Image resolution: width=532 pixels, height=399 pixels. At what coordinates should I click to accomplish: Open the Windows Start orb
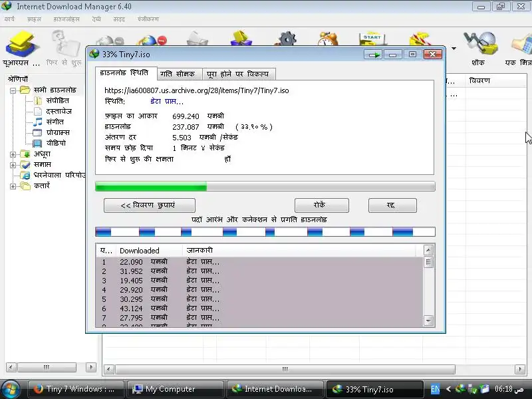pos(10,389)
